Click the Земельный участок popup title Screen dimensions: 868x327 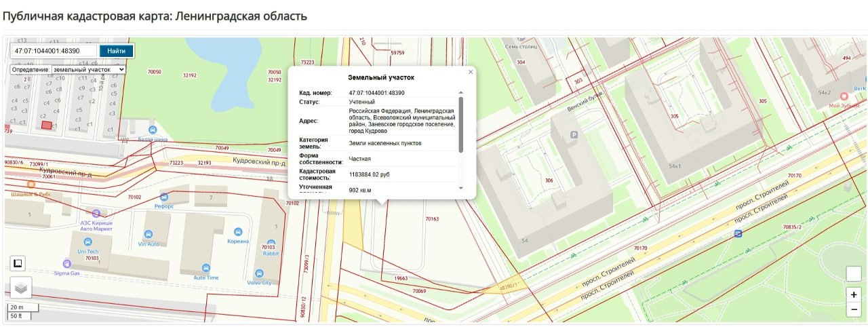pos(381,78)
